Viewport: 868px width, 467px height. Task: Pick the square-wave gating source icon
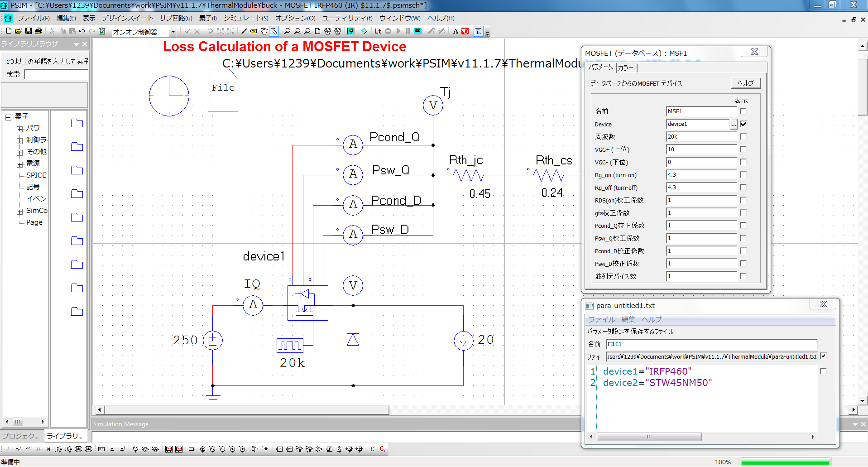[x=102, y=449]
